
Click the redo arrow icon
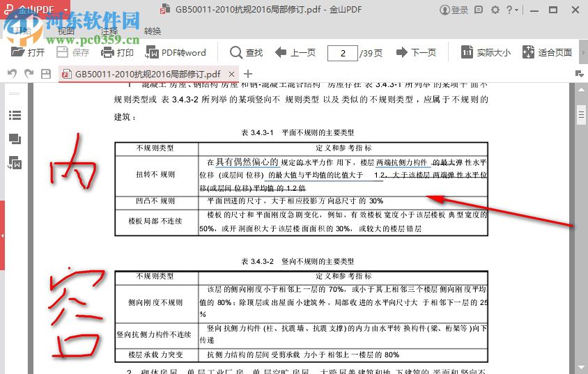click(29, 74)
